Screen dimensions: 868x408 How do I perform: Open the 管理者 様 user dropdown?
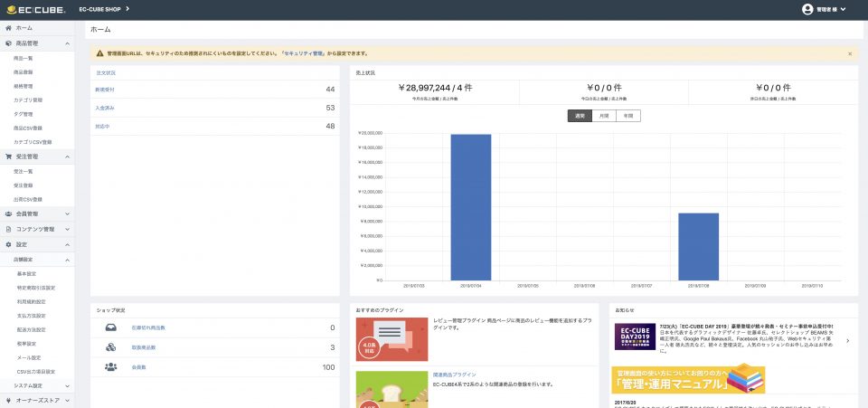coord(829,9)
